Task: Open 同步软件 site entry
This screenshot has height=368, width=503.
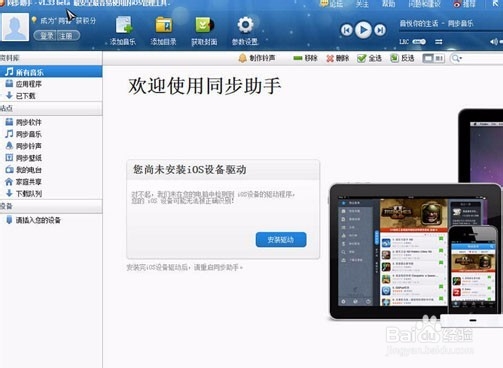Action: (x=51, y=122)
